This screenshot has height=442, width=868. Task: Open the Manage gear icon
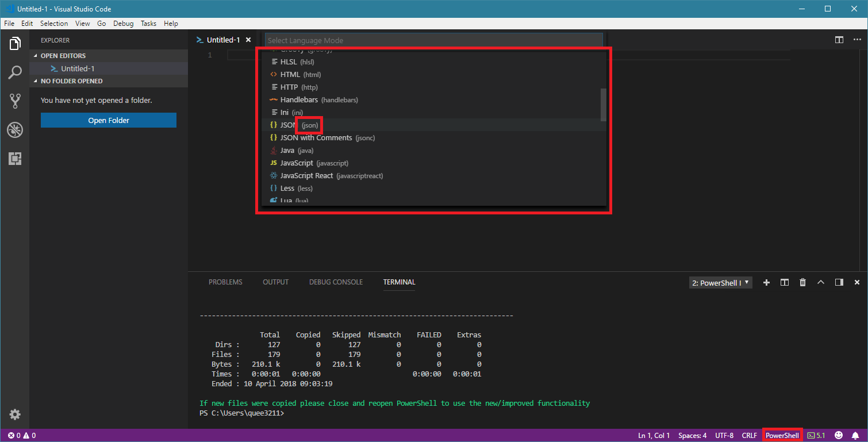pos(15,414)
